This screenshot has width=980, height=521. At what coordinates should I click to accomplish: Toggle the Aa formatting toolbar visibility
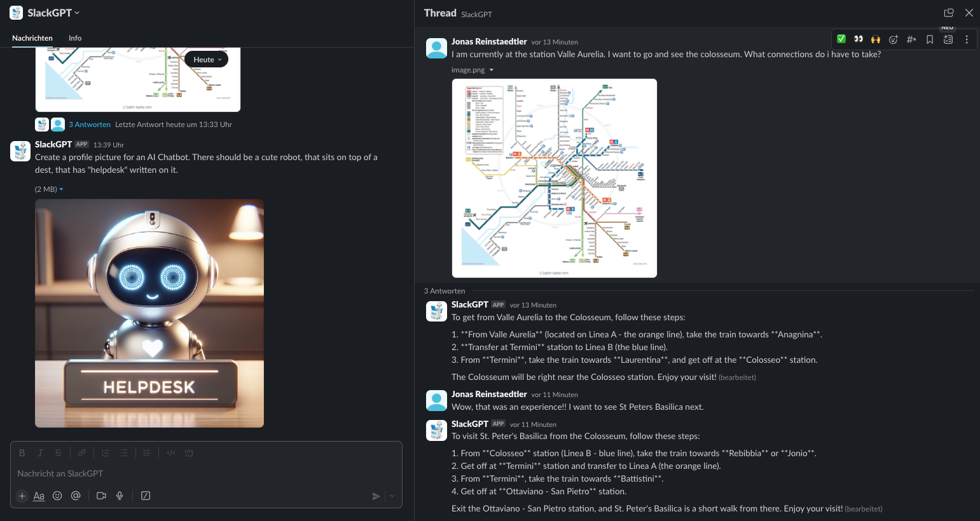coord(39,496)
